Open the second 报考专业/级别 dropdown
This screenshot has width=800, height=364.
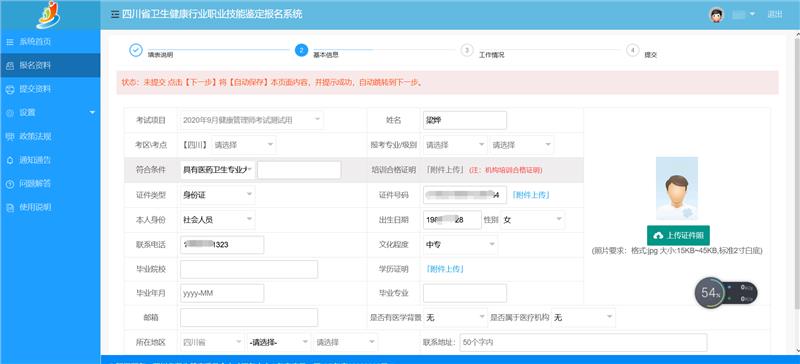pyautogui.click(x=521, y=145)
